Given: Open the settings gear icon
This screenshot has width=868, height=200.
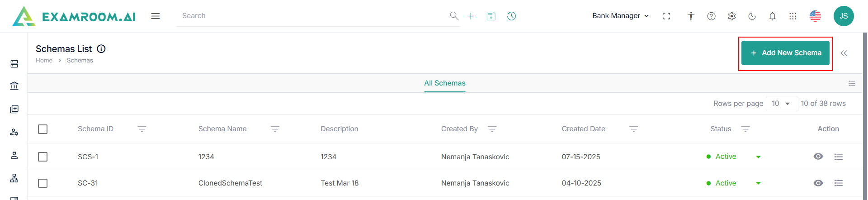Looking at the screenshot, I should 731,16.
